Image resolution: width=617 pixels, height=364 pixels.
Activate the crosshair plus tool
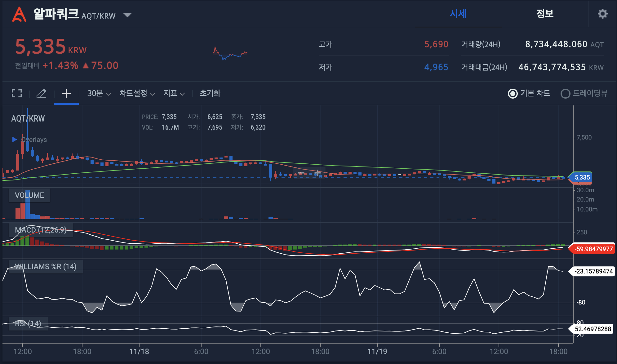pyautogui.click(x=66, y=93)
